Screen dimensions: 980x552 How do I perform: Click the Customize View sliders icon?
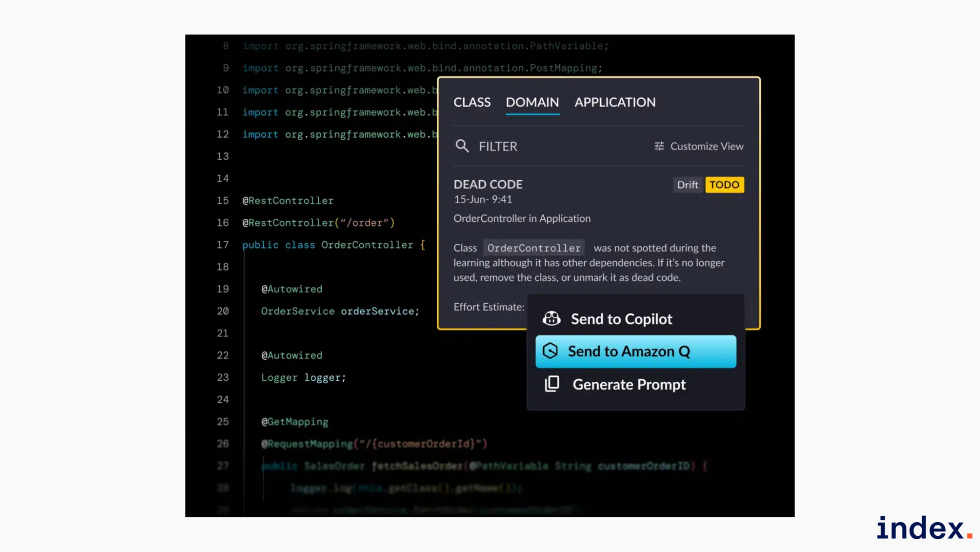[x=659, y=146]
